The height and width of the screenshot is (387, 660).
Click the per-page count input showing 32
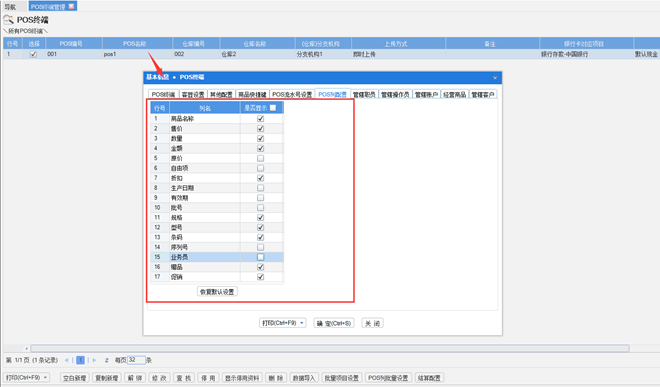[x=136, y=360]
